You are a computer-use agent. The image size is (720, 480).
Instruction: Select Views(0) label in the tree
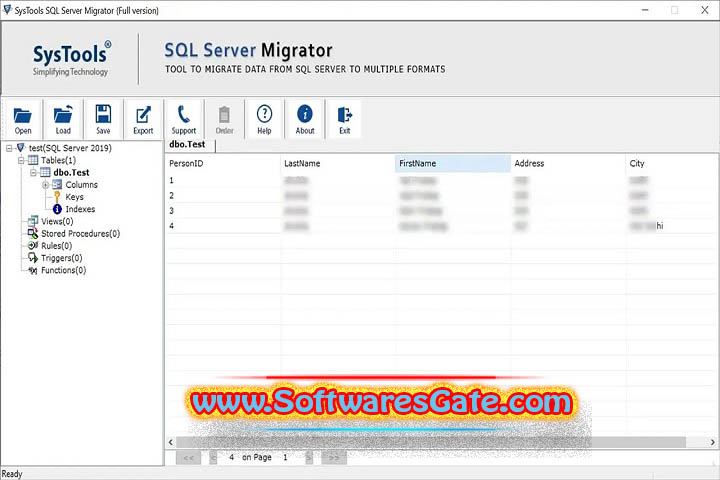(x=57, y=221)
